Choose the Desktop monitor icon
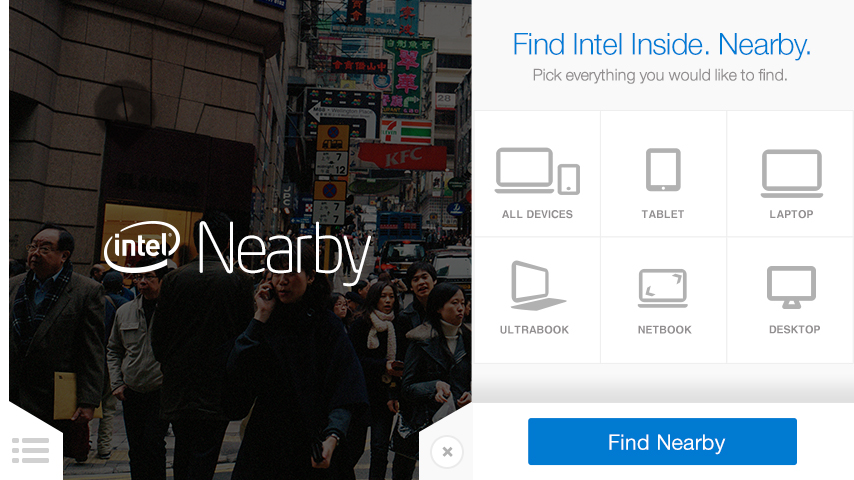 pos(791,287)
